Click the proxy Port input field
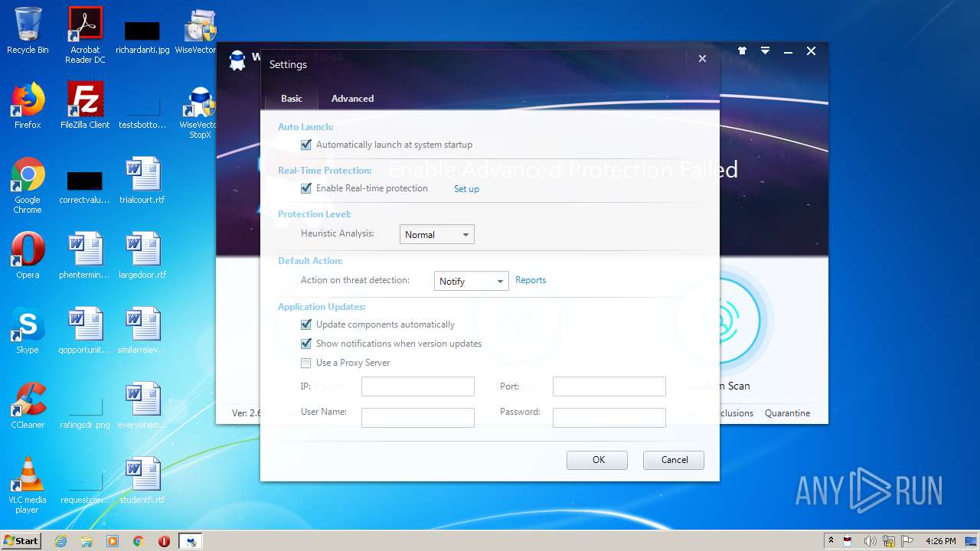The height and width of the screenshot is (551, 980). click(609, 386)
